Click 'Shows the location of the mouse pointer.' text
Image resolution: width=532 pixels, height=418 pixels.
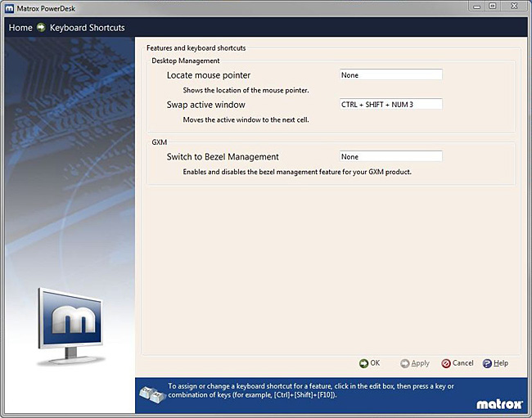click(246, 90)
